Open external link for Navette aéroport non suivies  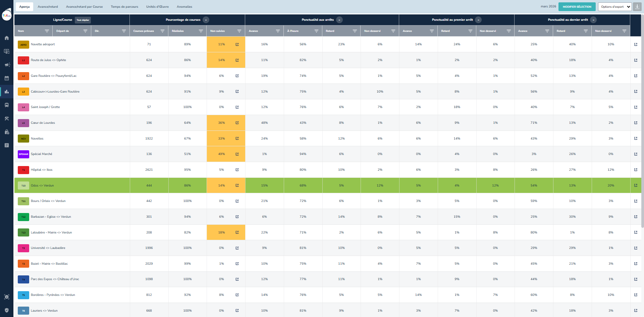[x=237, y=44]
